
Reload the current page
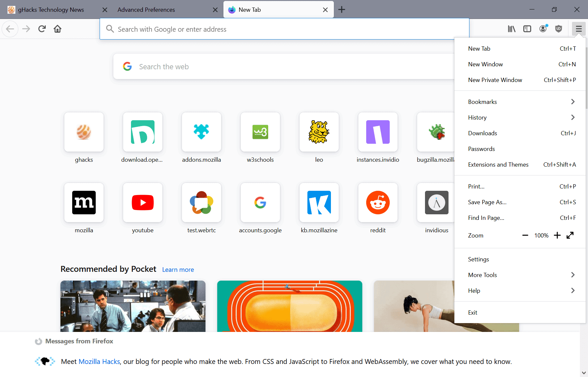coord(42,29)
